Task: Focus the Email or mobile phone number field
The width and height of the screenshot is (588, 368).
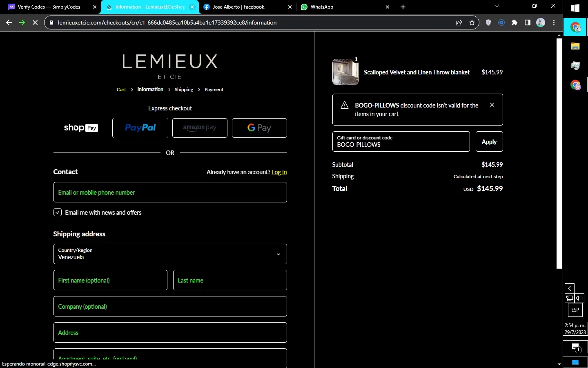Action: [170, 192]
